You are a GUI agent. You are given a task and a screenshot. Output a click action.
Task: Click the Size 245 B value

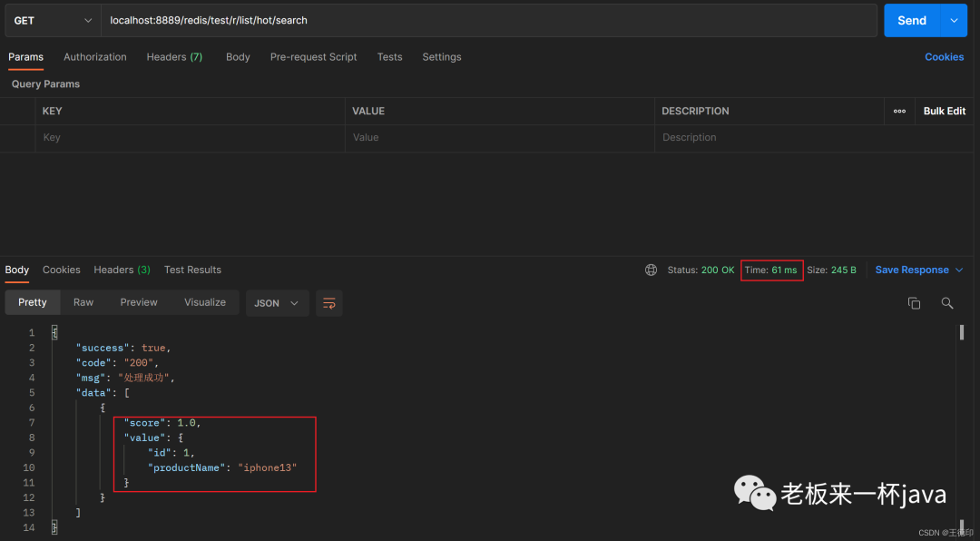coord(831,270)
